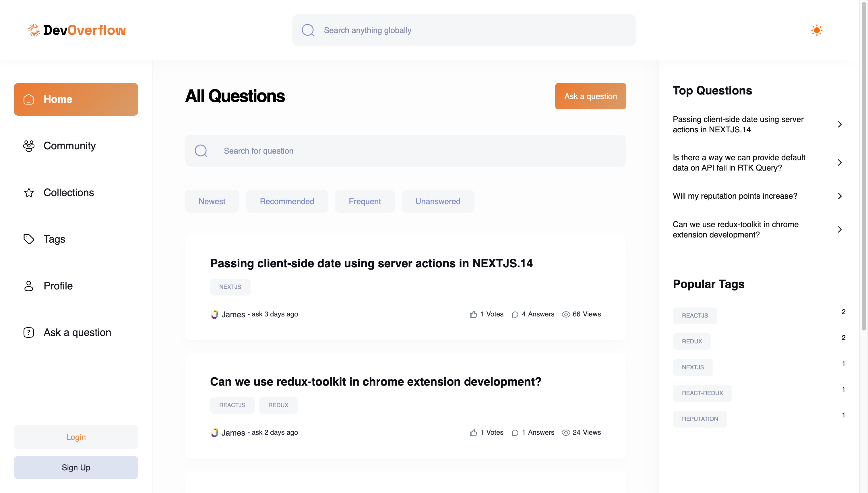Click the Ask a question help icon
Screen dimensions: 868x493
click(x=29, y=332)
